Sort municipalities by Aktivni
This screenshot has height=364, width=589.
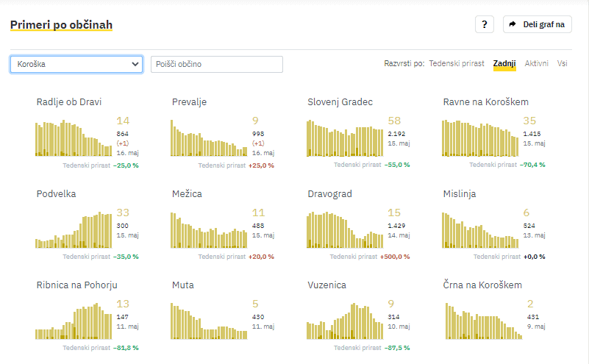tap(536, 64)
